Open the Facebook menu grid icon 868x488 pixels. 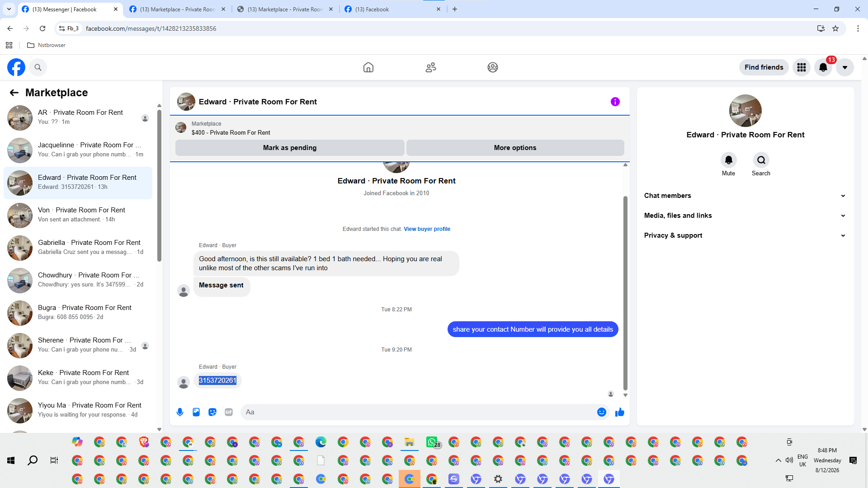[x=802, y=67]
